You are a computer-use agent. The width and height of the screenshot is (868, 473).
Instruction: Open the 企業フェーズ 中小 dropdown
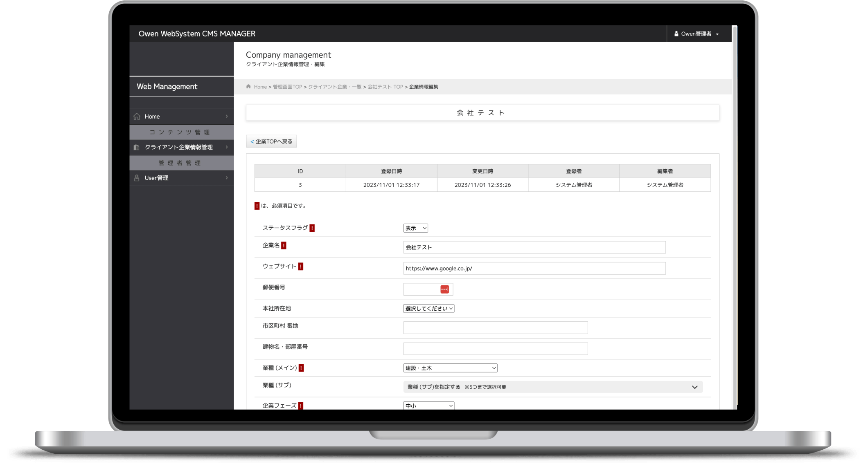(428, 406)
